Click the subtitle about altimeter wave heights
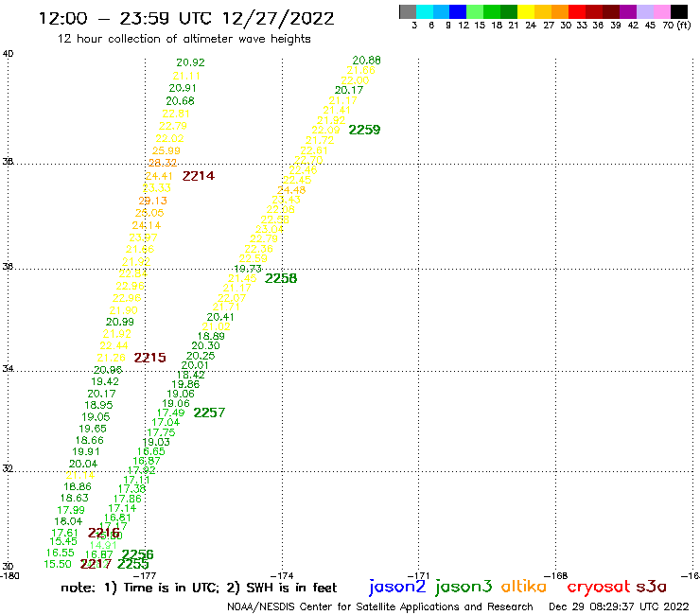 [184, 39]
